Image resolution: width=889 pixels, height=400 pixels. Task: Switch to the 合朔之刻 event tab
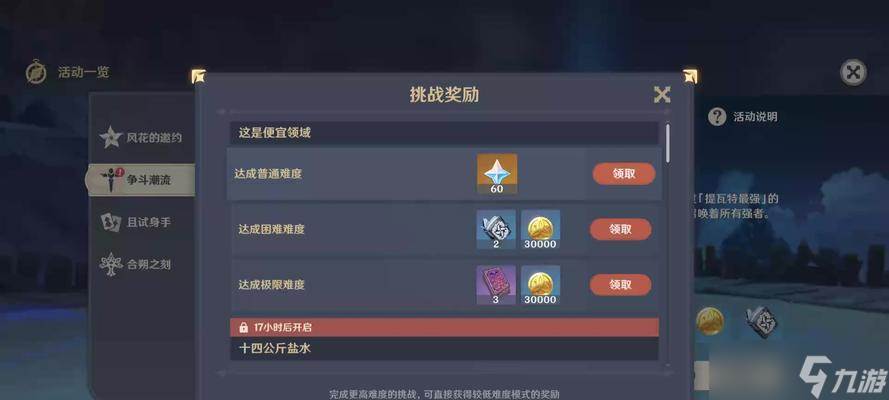click(137, 264)
